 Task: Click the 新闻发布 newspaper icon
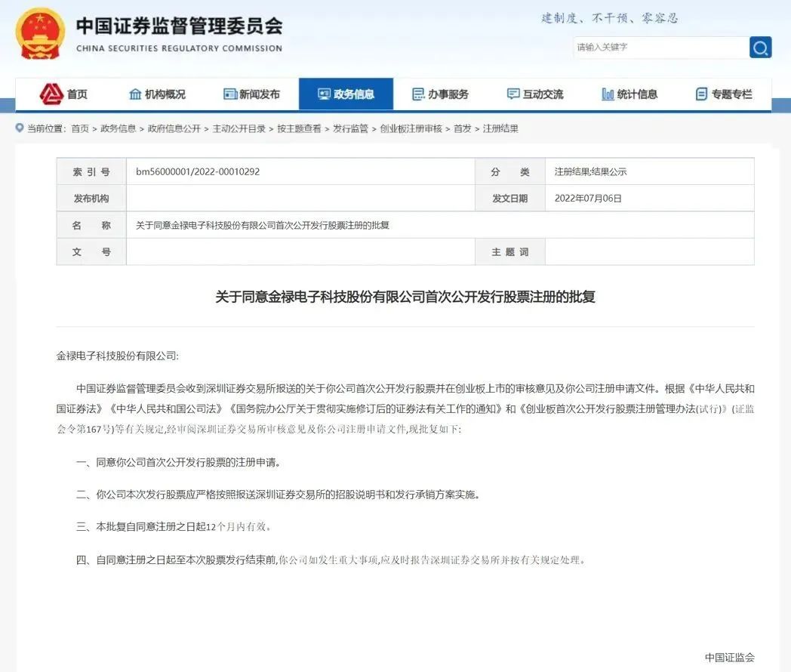[x=230, y=94]
